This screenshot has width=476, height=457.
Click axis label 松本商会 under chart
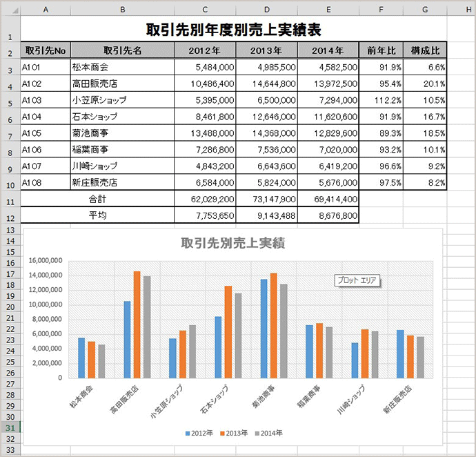click(x=81, y=396)
